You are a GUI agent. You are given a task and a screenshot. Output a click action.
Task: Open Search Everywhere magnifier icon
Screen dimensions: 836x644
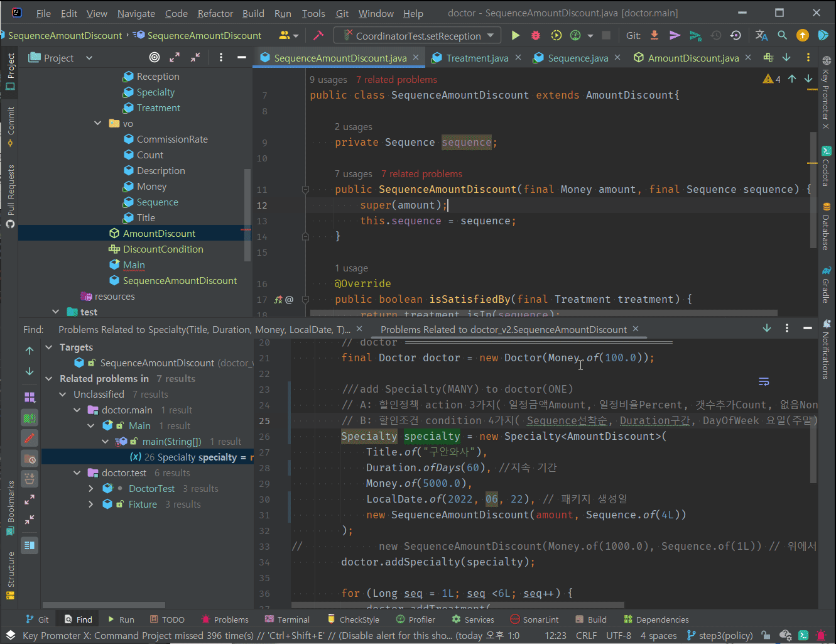(x=782, y=35)
